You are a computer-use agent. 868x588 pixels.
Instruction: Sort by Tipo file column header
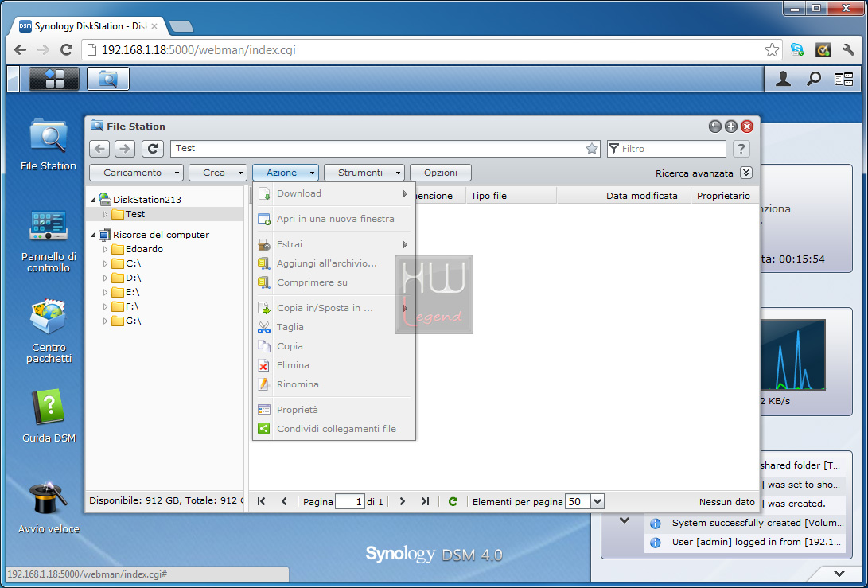coord(511,196)
